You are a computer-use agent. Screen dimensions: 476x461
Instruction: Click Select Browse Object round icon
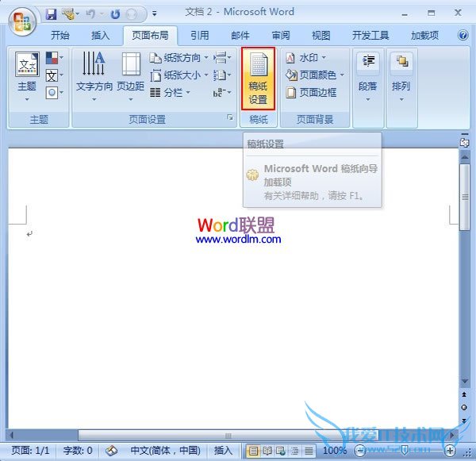tap(464, 408)
